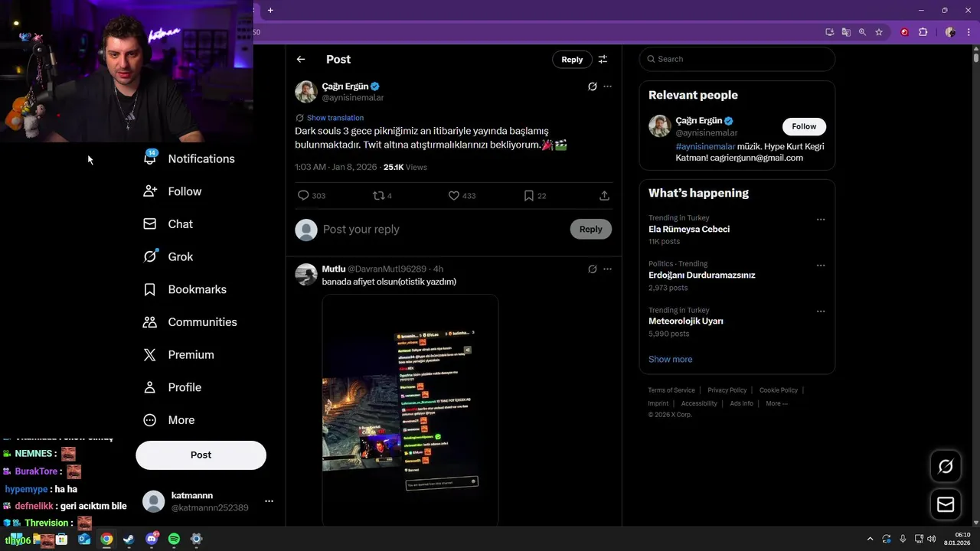Open Chrome three-dot menu

point(969,32)
